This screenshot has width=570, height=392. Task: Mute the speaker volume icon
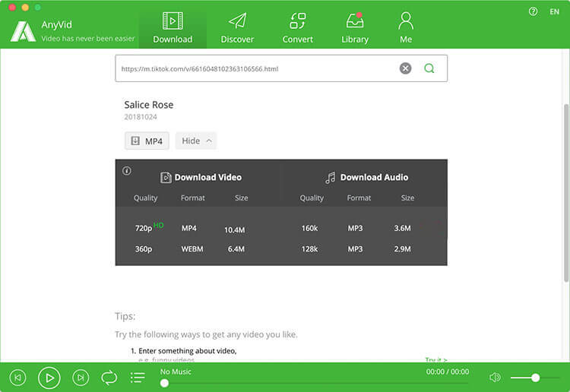click(x=495, y=378)
